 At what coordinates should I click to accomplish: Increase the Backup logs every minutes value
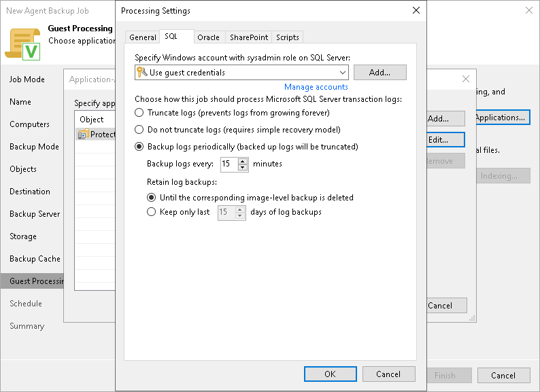pyautogui.click(x=243, y=161)
